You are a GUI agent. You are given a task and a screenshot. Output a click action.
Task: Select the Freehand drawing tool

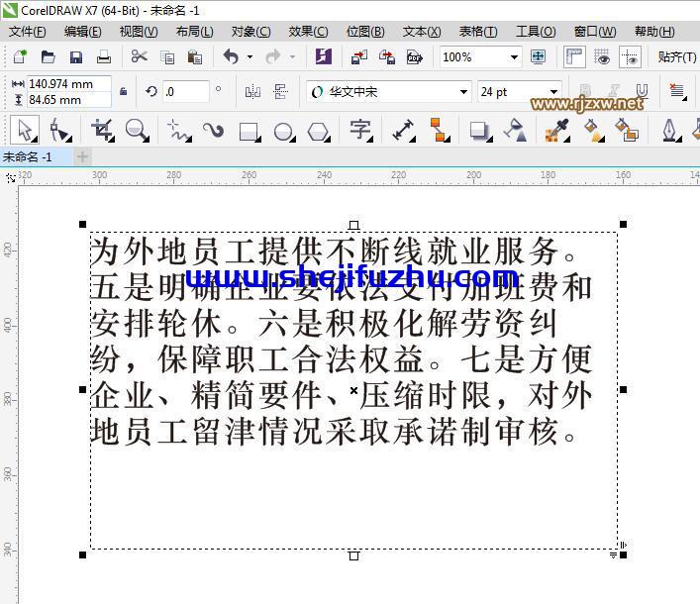(x=179, y=131)
